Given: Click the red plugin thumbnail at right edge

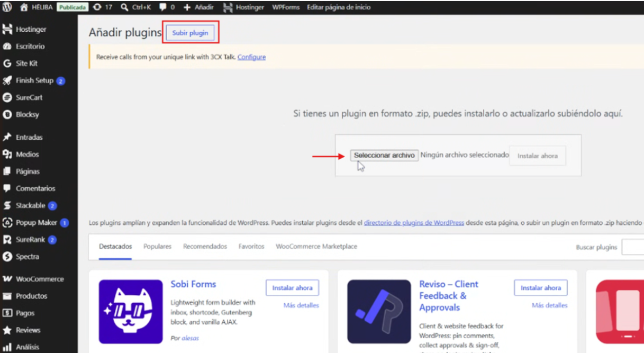Looking at the screenshot, I should click(x=620, y=312).
